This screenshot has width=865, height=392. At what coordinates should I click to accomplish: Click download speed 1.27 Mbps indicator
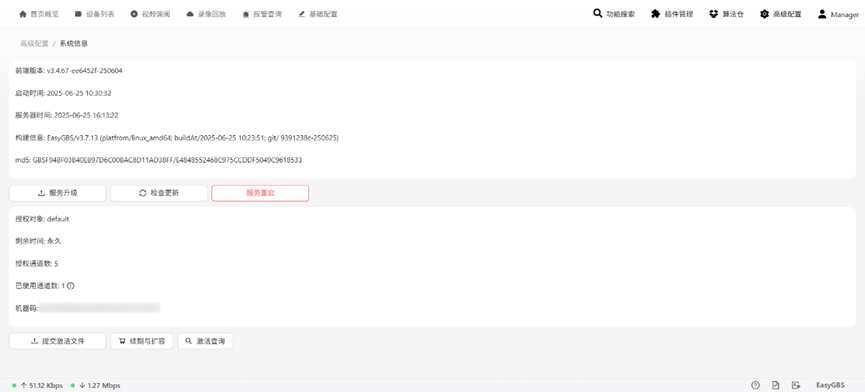95,385
